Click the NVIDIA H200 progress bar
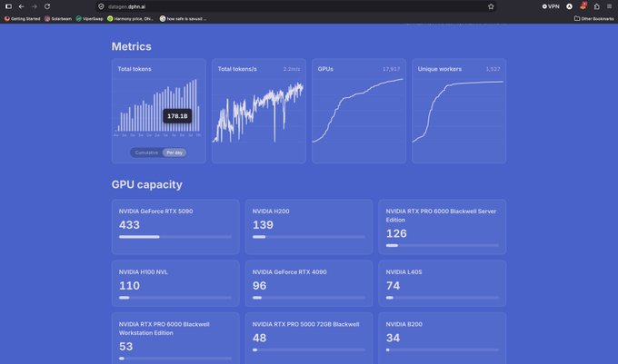This screenshot has height=364, width=618. 309,237
